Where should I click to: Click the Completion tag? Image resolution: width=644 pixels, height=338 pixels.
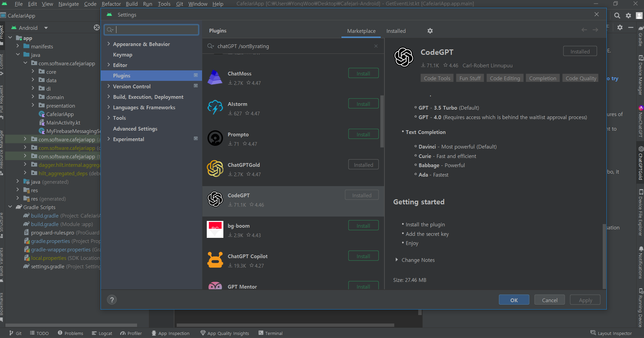[x=542, y=78]
